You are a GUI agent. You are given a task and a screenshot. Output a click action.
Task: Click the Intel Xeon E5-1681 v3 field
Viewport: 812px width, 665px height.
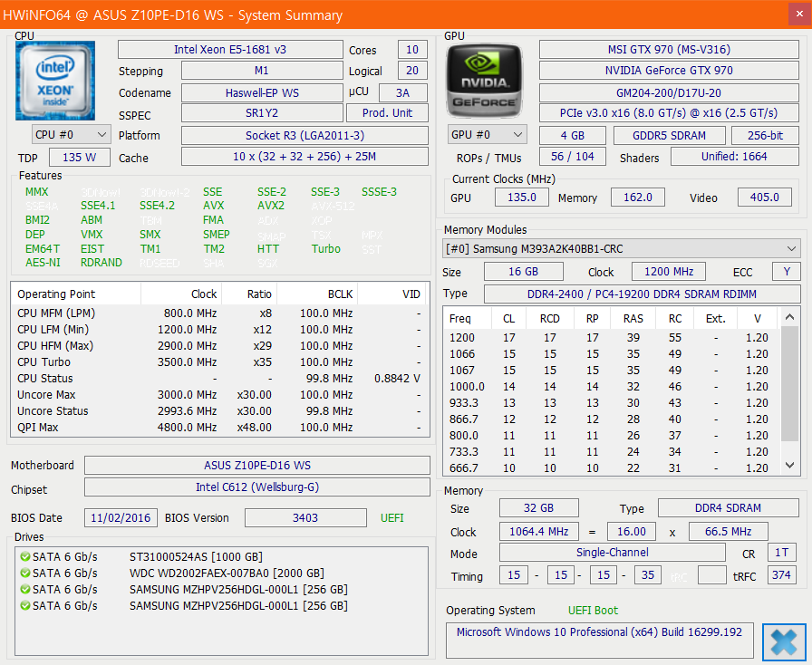230,50
